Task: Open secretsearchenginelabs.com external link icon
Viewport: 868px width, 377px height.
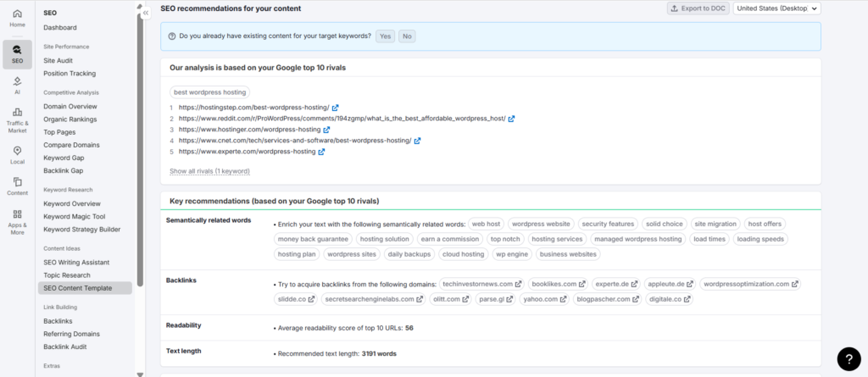Action: (x=420, y=299)
